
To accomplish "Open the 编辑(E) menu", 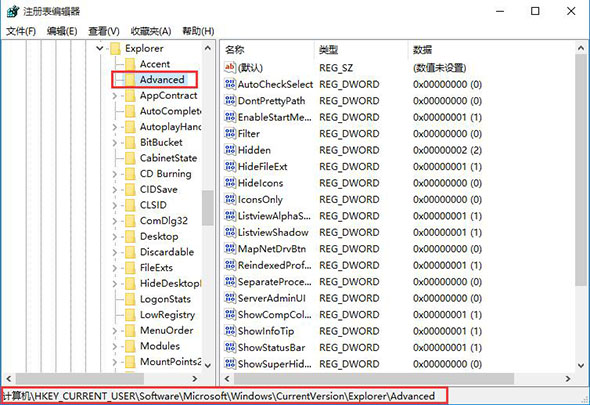I will pos(62,31).
